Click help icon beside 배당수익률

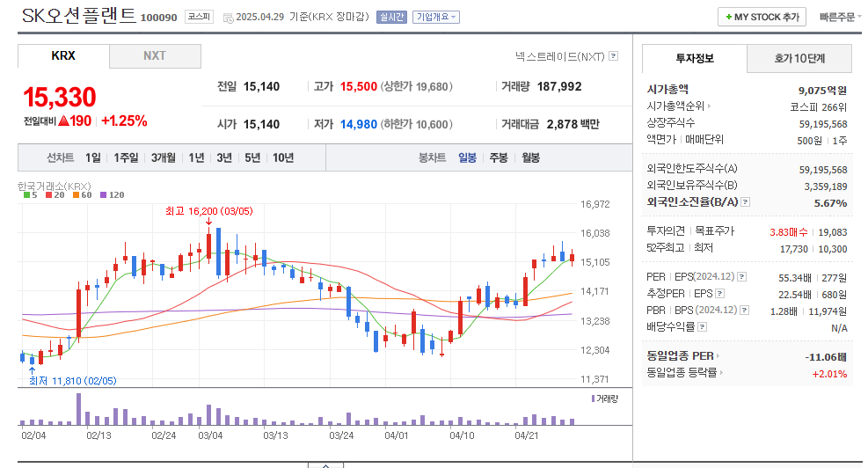click(703, 326)
